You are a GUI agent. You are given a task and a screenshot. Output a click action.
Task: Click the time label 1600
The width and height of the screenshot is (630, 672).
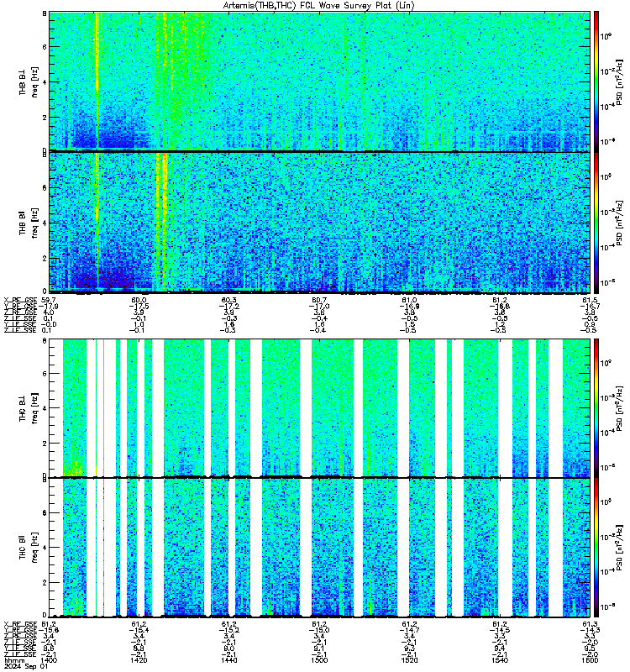(x=590, y=660)
